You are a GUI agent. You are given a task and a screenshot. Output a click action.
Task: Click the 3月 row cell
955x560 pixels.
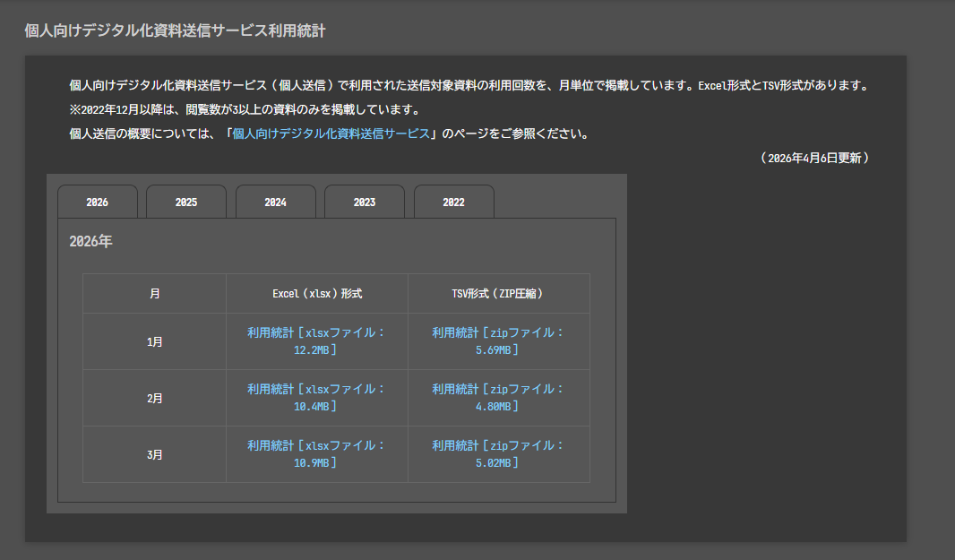(155, 454)
